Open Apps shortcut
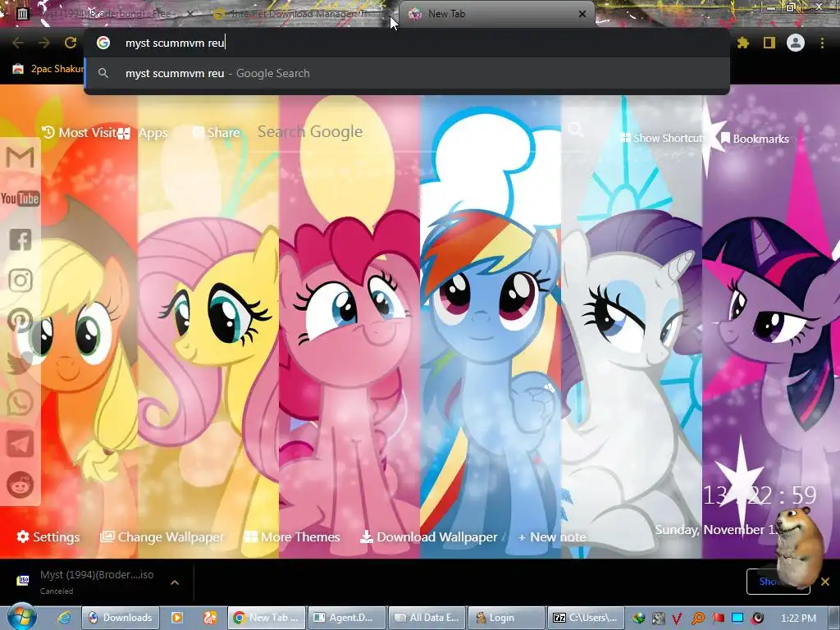The width and height of the screenshot is (840, 630). point(143,133)
